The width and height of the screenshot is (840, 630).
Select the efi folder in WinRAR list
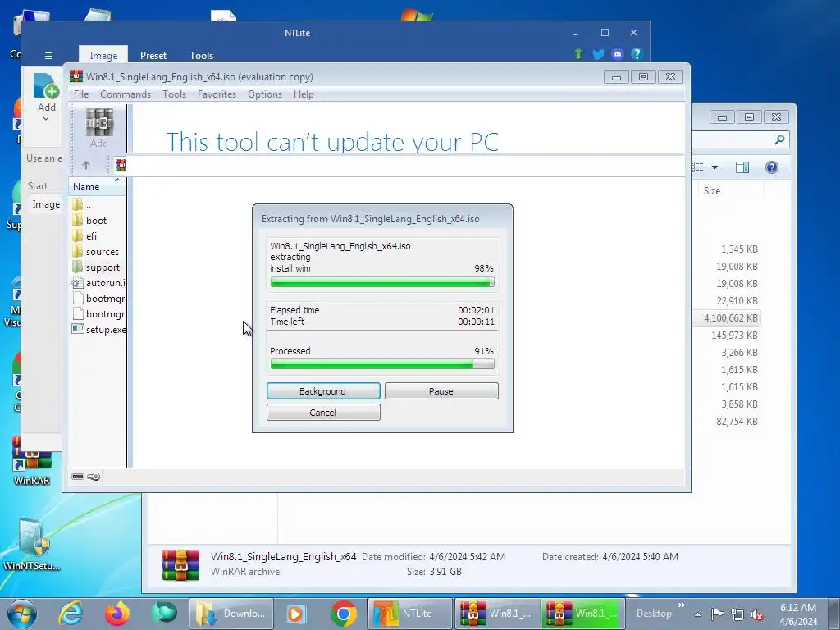click(x=92, y=235)
